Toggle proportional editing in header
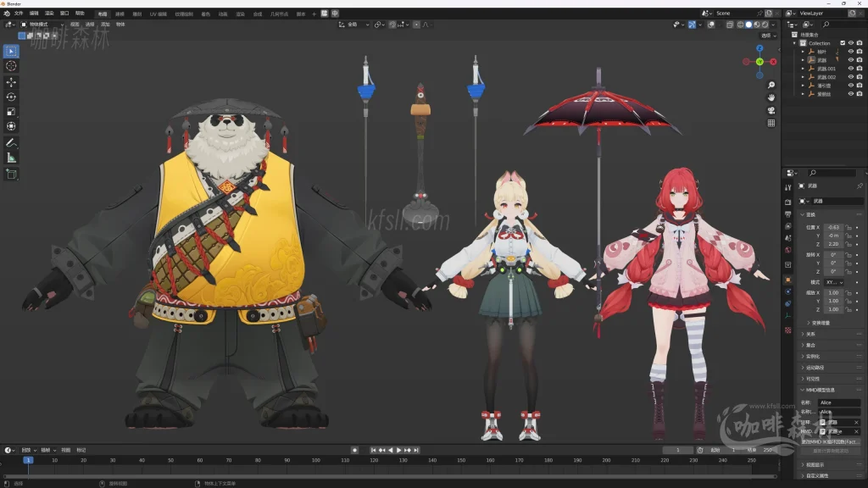Image resolution: width=868 pixels, height=488 pixels. (x=416, y=25)
